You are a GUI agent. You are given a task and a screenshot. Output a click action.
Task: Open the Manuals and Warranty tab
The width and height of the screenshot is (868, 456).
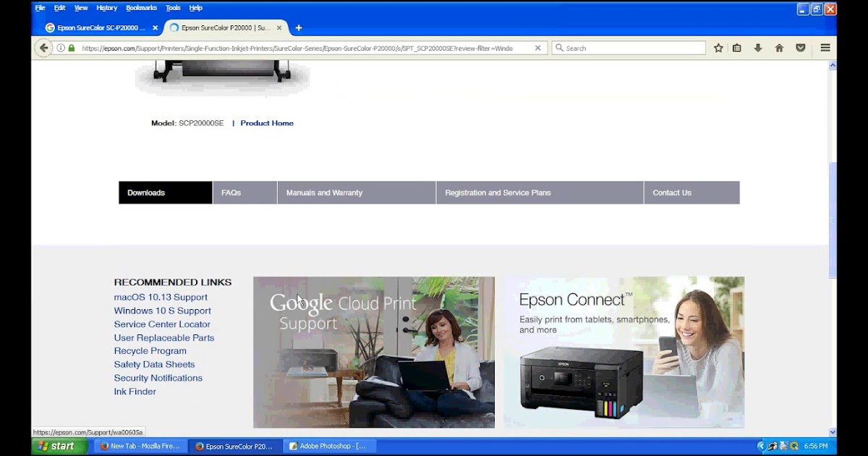coord(357,193)
